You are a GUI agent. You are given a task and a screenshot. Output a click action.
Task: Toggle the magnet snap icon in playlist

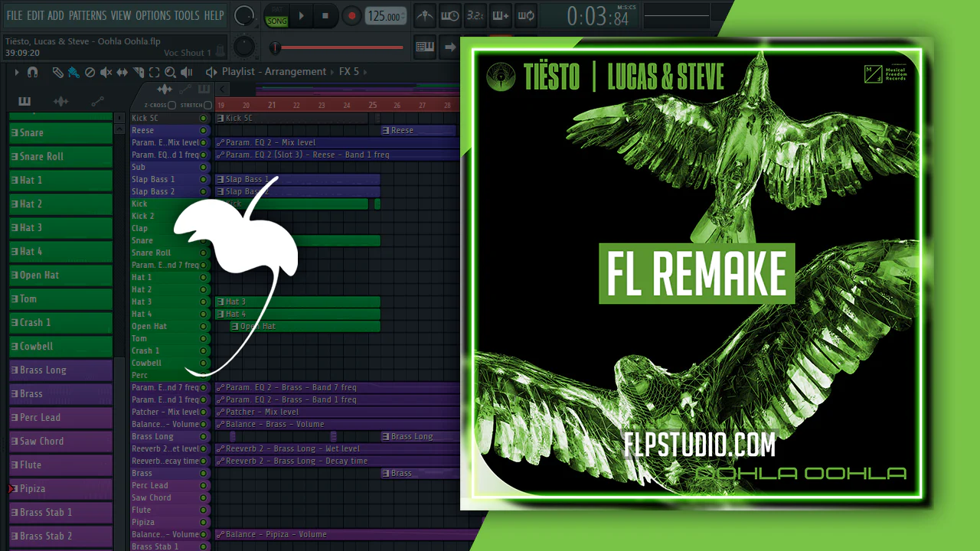click(x=32, y=72)
